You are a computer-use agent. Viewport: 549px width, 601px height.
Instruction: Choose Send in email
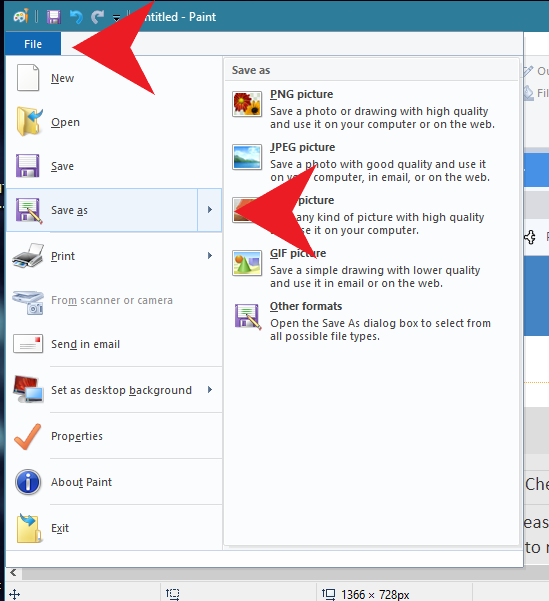114,344
